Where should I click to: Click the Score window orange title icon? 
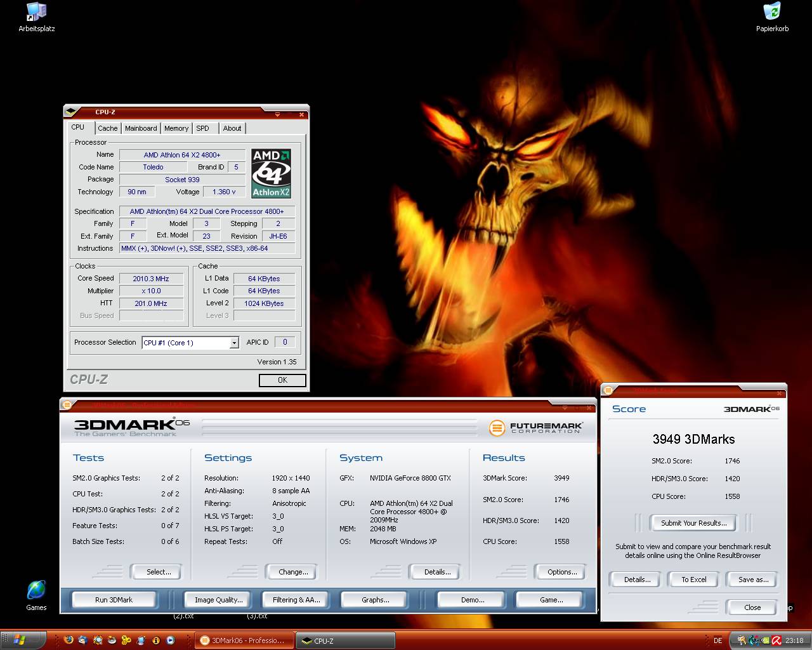tap(608, 390)
